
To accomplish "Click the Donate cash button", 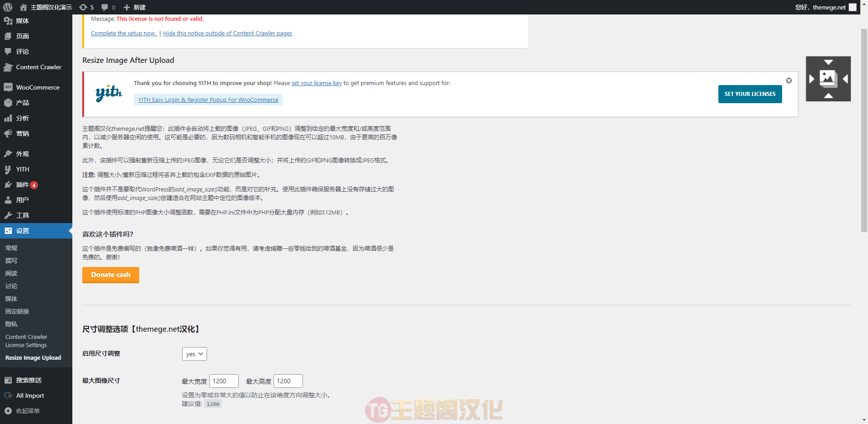I will pyautogui.click(x=111, y=275).
